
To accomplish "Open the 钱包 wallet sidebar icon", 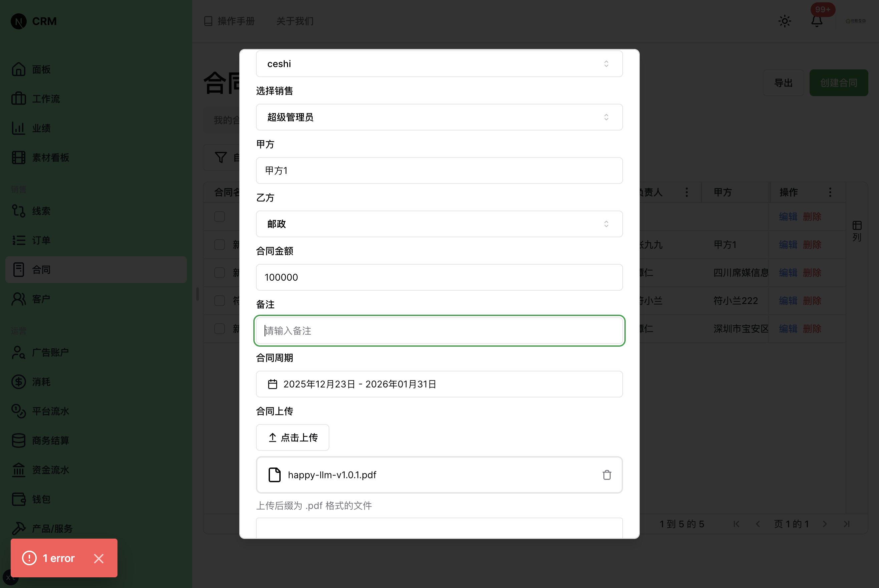I will (x=18, y=499).
